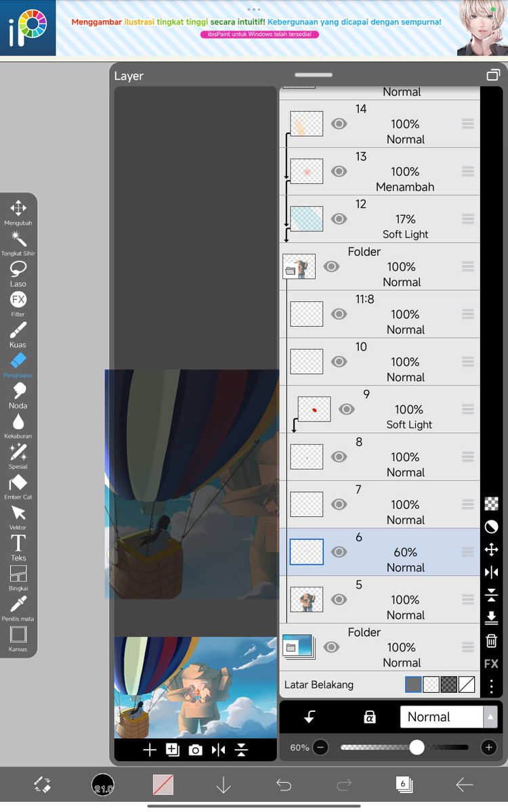Click the down arrow in bottom toolbar

tap(224, 785)
